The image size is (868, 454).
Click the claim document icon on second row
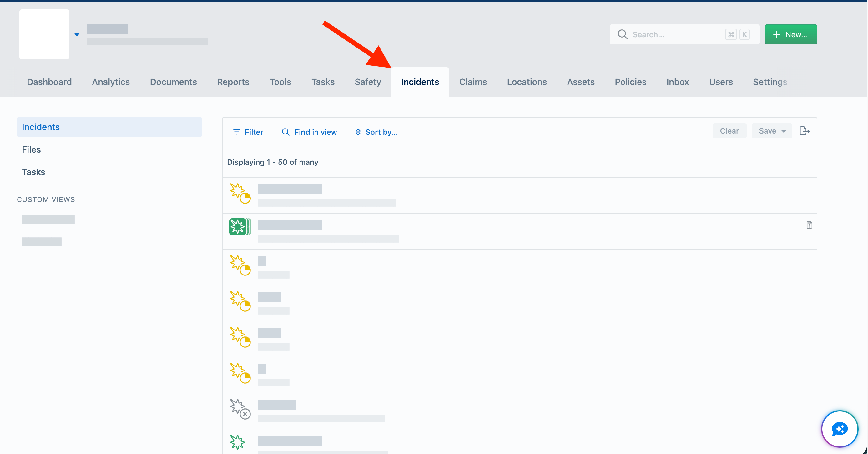809,225
